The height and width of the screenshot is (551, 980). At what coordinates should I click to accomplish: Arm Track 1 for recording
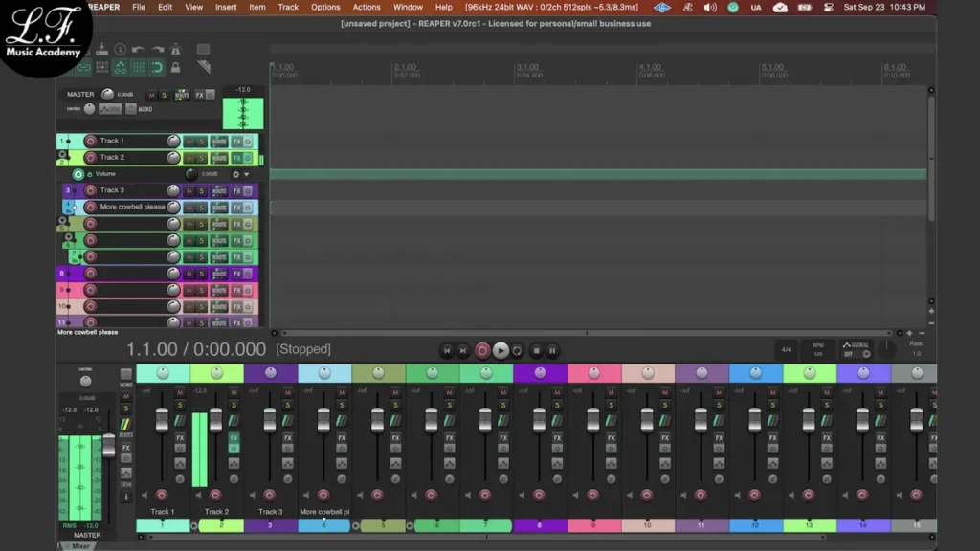(90, 141)
